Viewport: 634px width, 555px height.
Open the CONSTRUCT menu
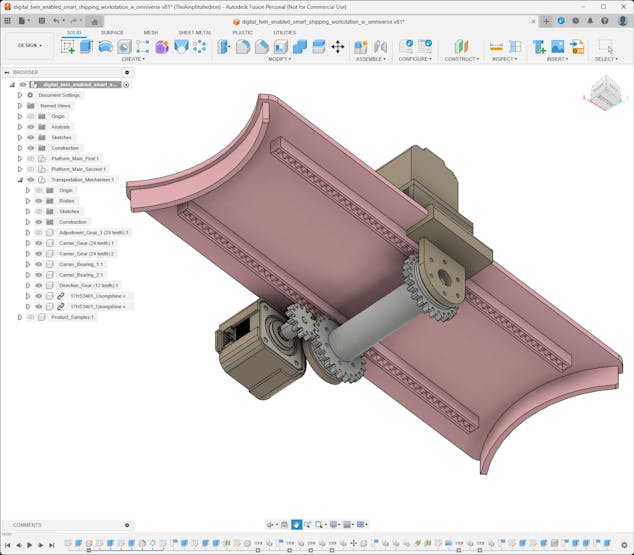click(461, 59)
